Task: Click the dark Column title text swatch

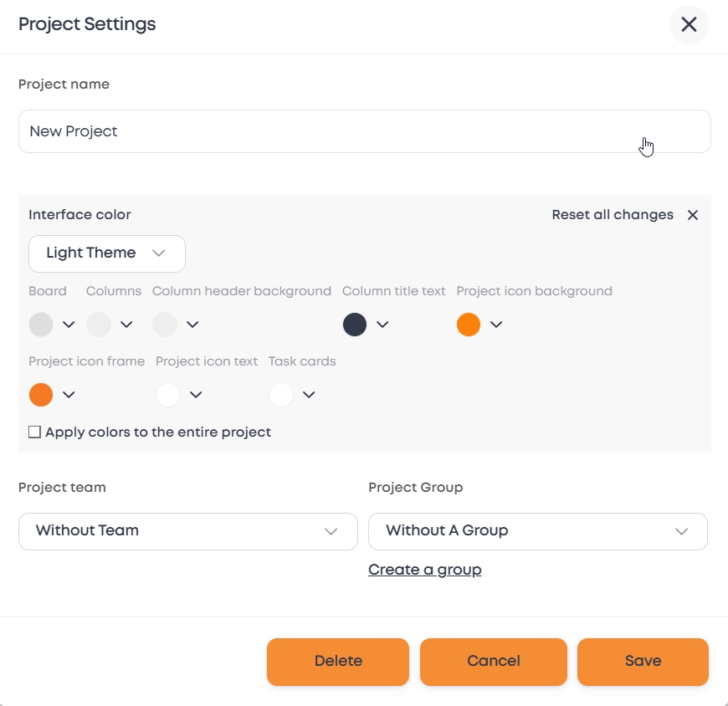Action: tap(355, 325)
